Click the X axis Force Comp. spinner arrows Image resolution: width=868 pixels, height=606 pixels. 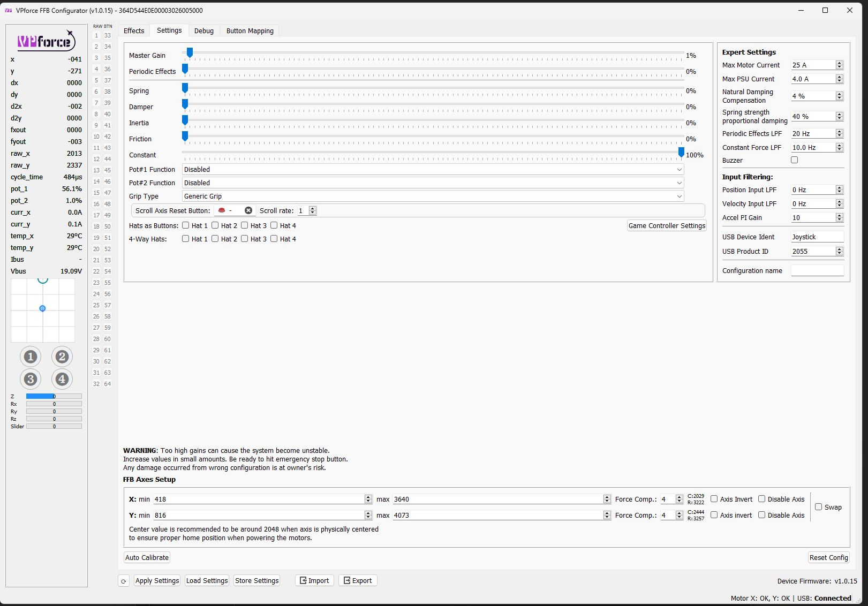(x=680, y=499)
